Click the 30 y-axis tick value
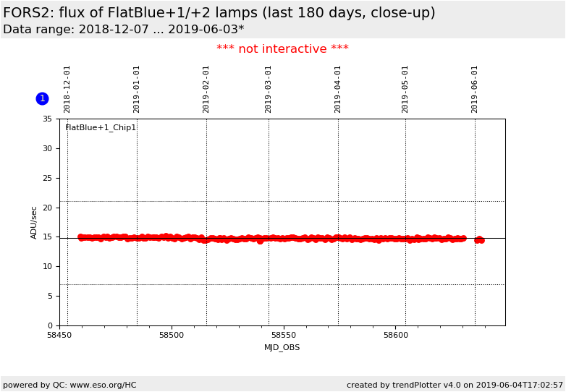The height and width of the screenshot is (392, 566). click(47, 148)
